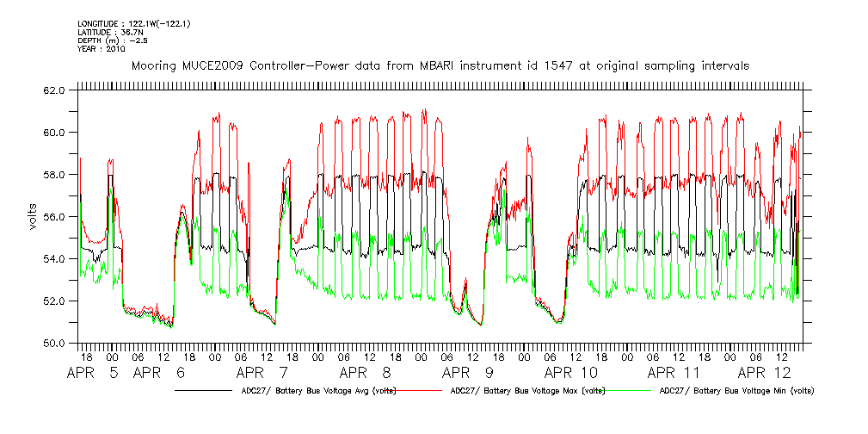Select the APR 8 date label

(x=366, y=374)
